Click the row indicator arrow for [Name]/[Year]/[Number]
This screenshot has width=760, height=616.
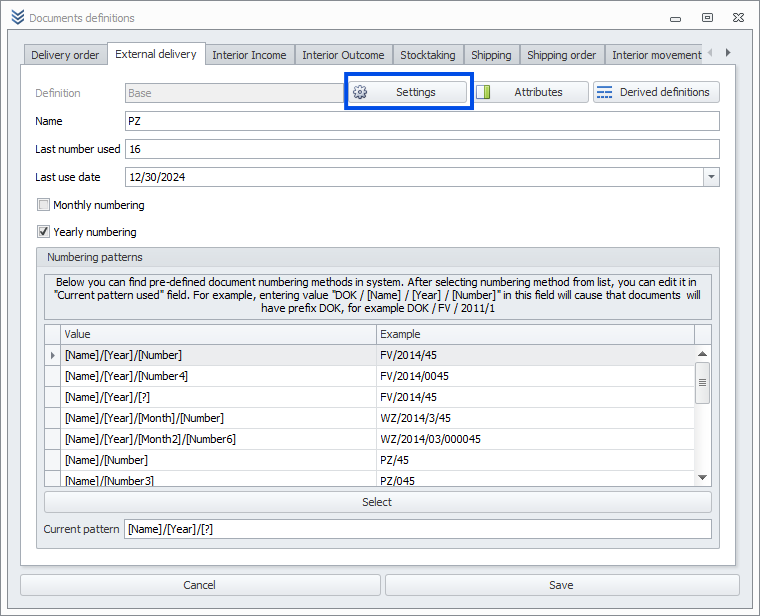52,355
